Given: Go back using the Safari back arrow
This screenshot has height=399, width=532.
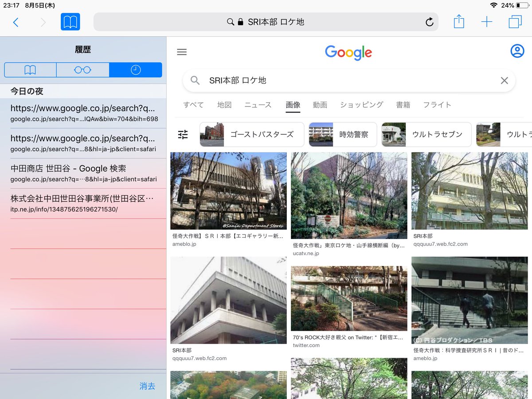Looking at the screenshot, I should (x=16, y=22).
